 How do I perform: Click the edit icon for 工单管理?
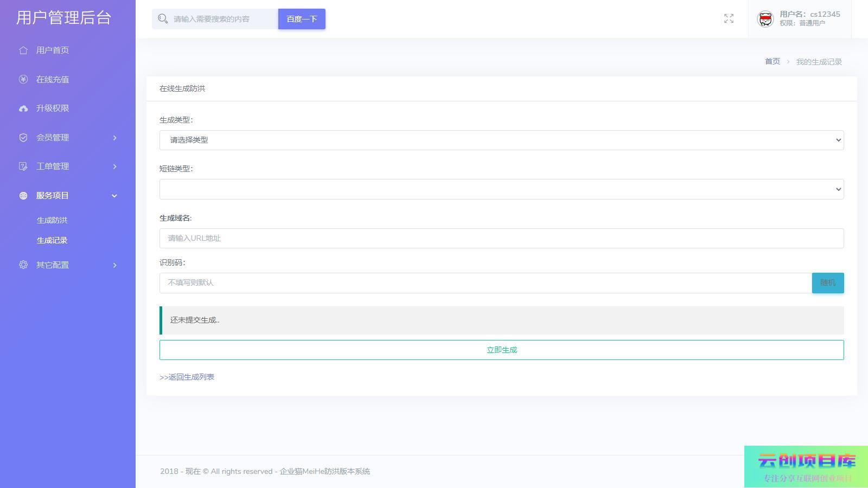[23, 166]
